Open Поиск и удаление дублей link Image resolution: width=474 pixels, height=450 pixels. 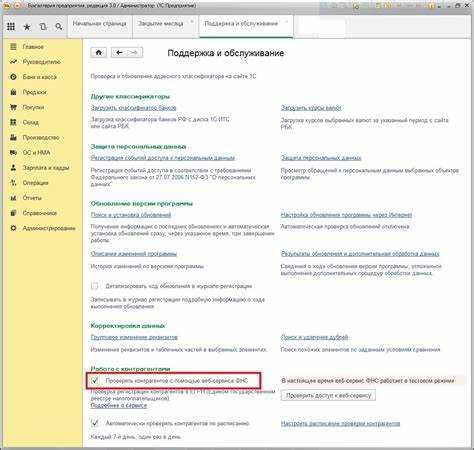tap(314, 337)
